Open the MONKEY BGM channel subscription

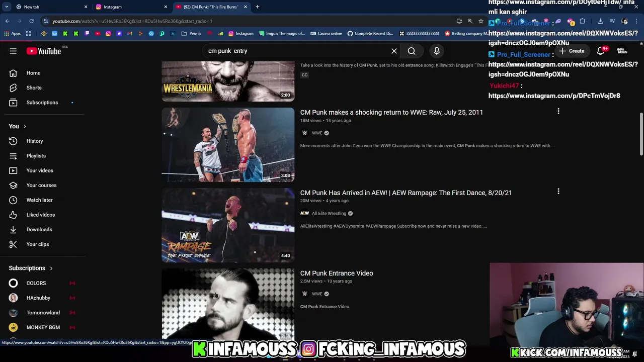[42, 327]
